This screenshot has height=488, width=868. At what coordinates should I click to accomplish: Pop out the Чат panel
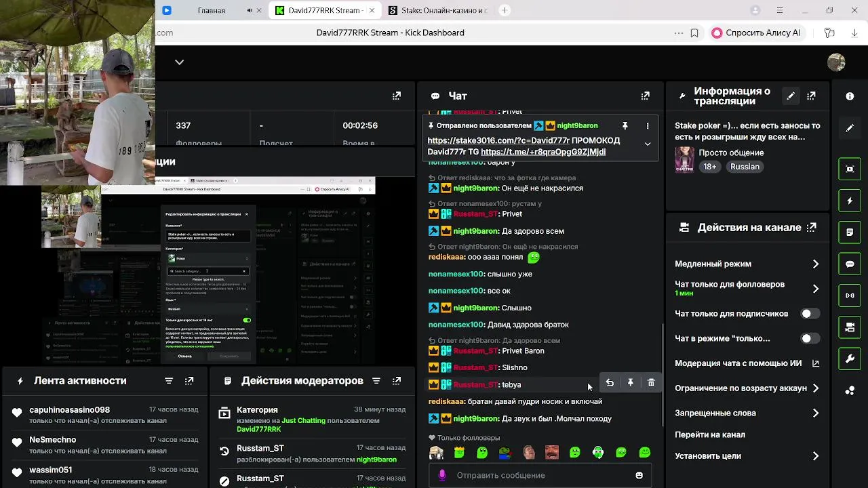[646, 96]
